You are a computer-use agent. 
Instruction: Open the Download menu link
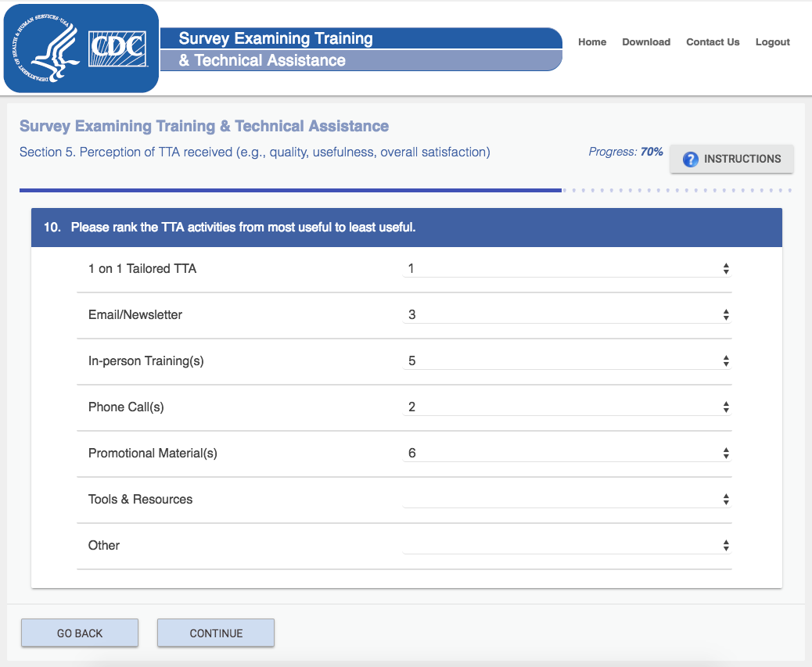point(646,42)
